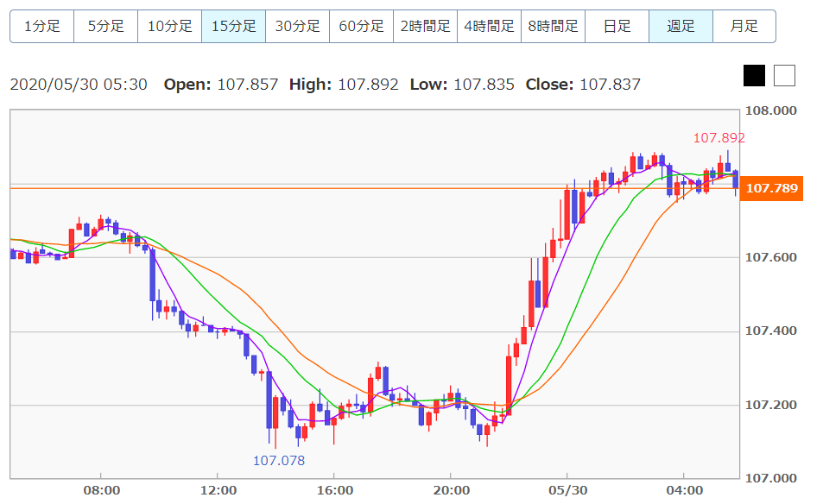Click the 08:00 time axis label
Viewport: 823px width, 504px height.
click(101, 490)
